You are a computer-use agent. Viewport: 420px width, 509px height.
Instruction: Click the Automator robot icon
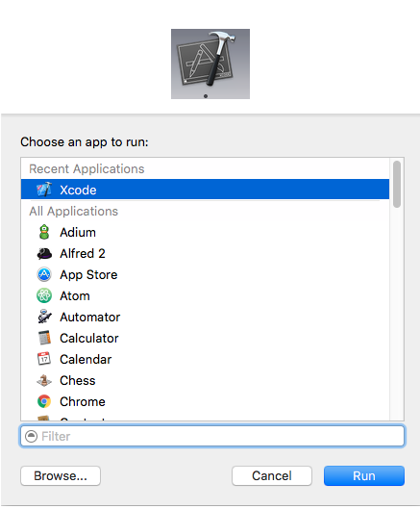point(44,317)
